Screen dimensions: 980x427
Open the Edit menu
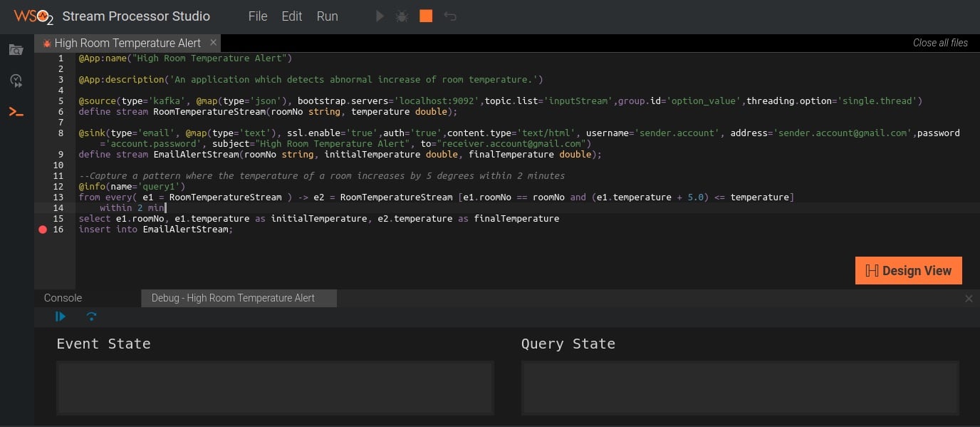click(x=292, y=16)
